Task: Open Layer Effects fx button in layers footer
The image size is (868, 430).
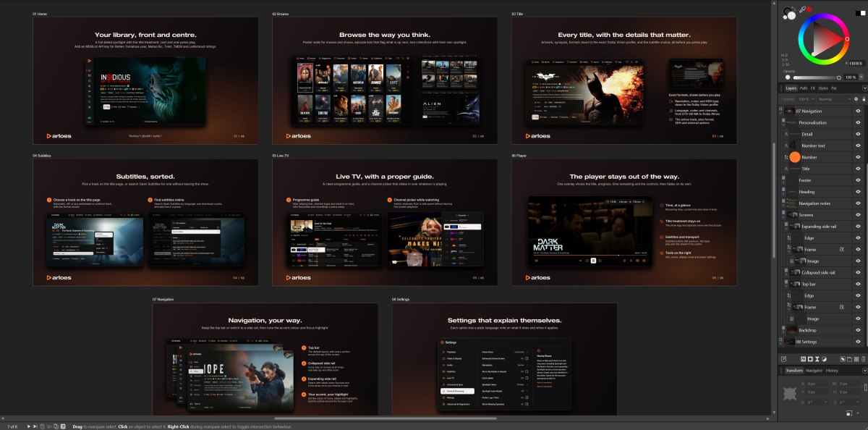Action: pyautogui.click(x=803, y=359)
